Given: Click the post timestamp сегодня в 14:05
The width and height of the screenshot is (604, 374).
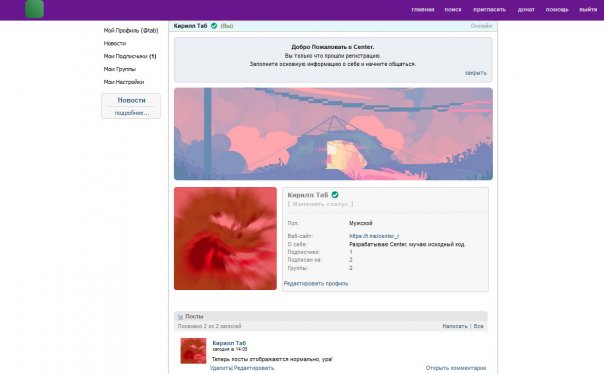Looking at the screenshot, I should (230, 349).
